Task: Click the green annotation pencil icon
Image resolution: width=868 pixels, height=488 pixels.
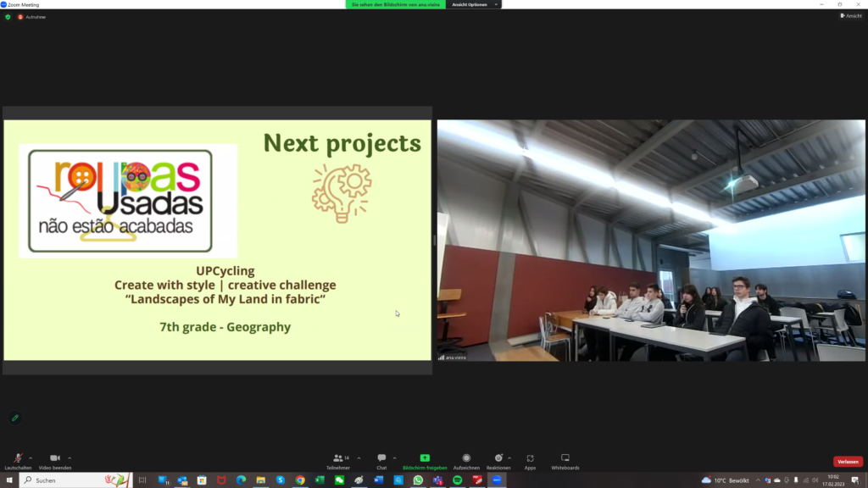Action: coord(14,418)
